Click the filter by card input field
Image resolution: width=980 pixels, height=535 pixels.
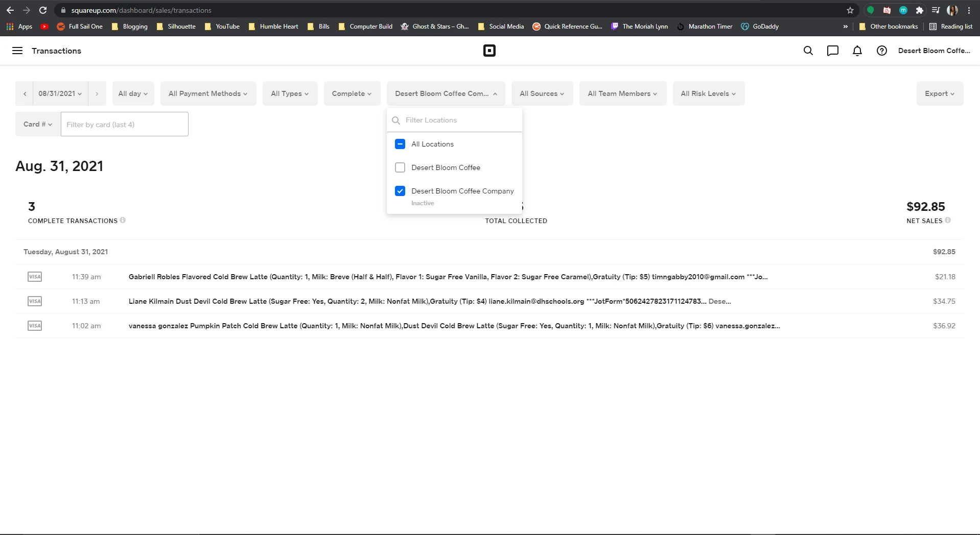[124, 124]
